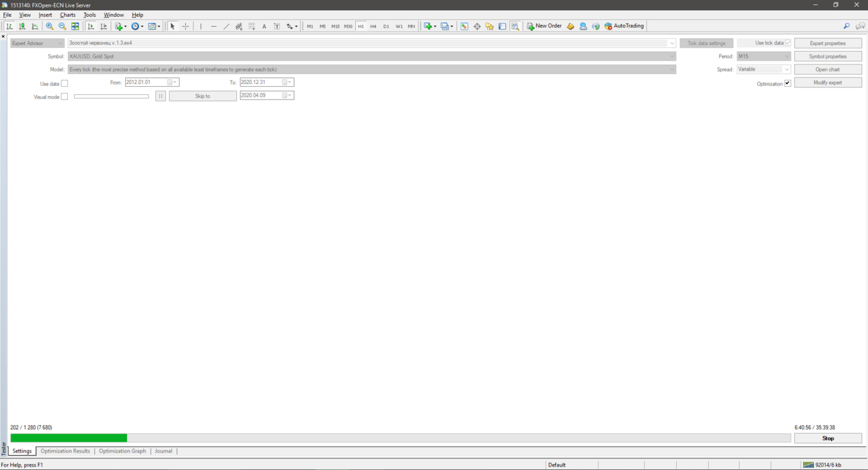The height and width of the screenshot is (470, 868).
Task: Toggle the Optimization checkbox
Action: (x=787, y=83)
